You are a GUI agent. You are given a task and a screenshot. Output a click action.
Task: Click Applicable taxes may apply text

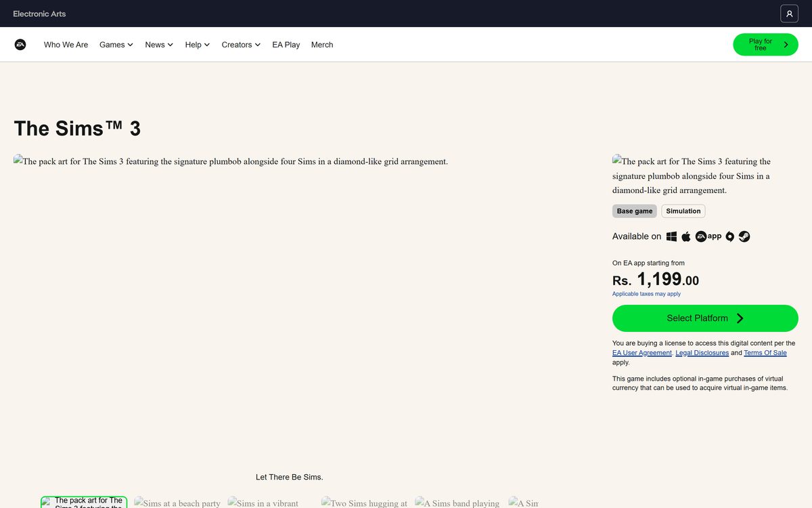point(646,294)
